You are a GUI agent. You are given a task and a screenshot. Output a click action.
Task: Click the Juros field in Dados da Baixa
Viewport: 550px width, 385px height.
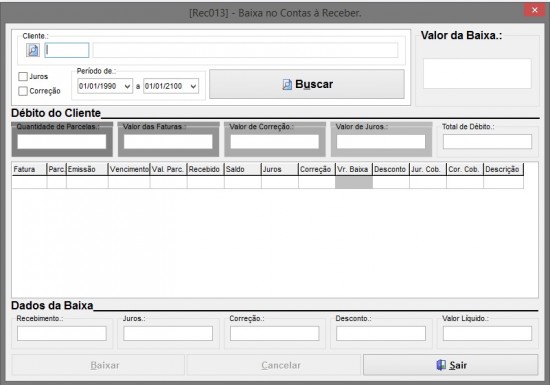pos(168,333)
